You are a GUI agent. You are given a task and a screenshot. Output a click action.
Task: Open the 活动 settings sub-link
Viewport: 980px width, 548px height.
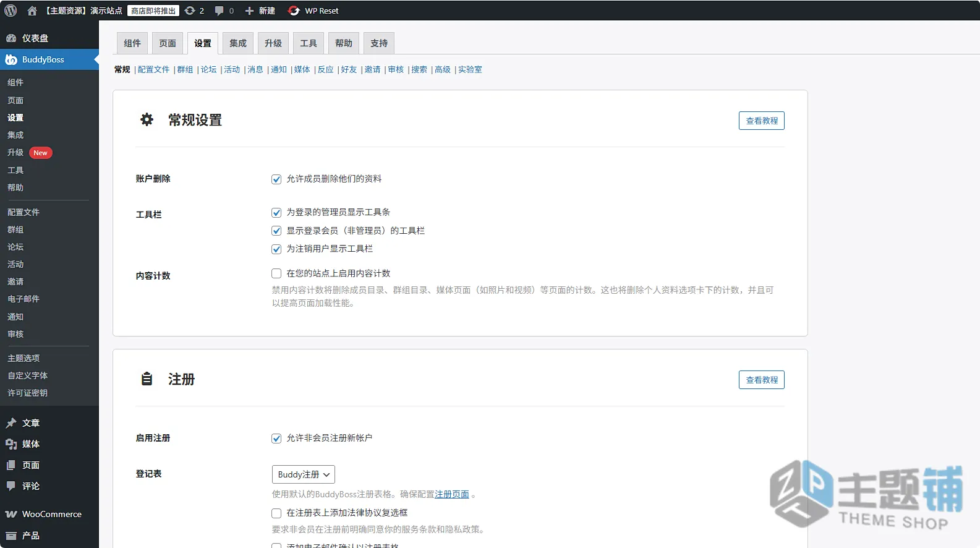click(x=232, y=69)
